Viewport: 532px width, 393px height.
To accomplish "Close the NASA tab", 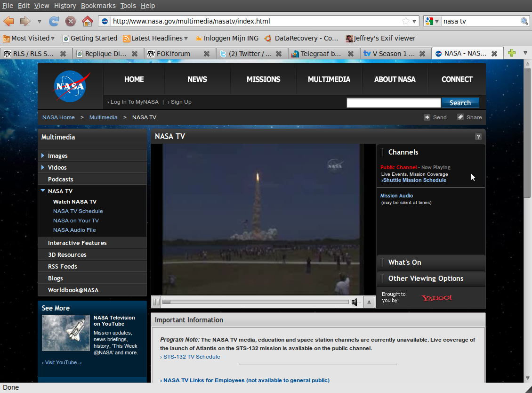I will [494, 54].
